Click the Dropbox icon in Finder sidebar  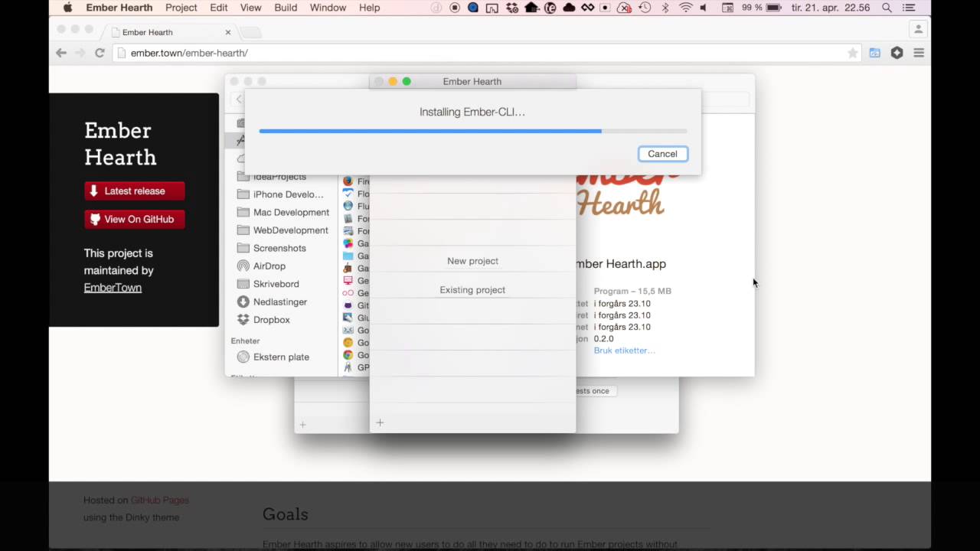[243, 320]
